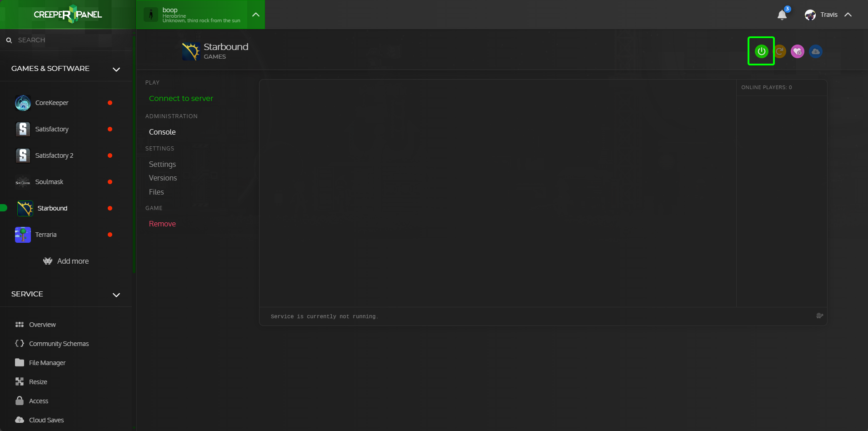Viewport: 868px width, 431px height.
Task: Open the Travis account menu chevron
Action: tap(848, 15)
